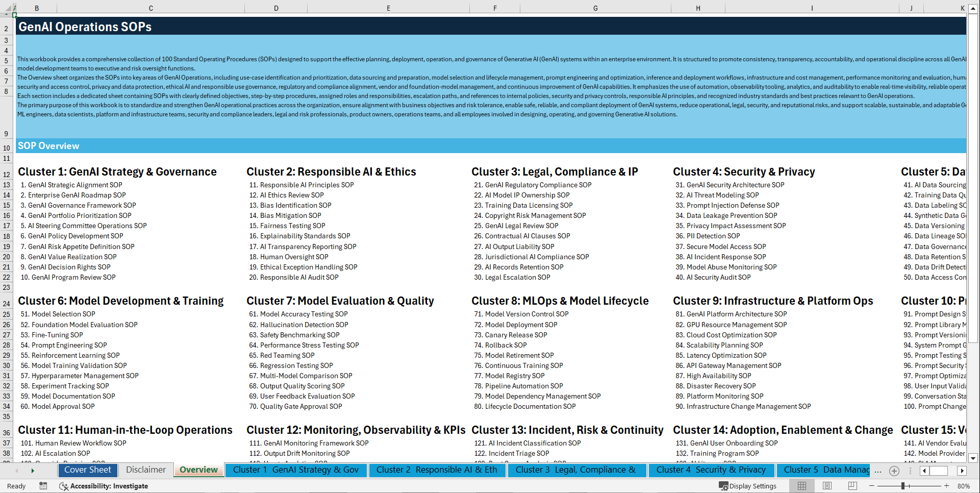The height and width of the screenshot is (493, 980).
Task: Switch to Page Layout view
Action: point(827,486)
